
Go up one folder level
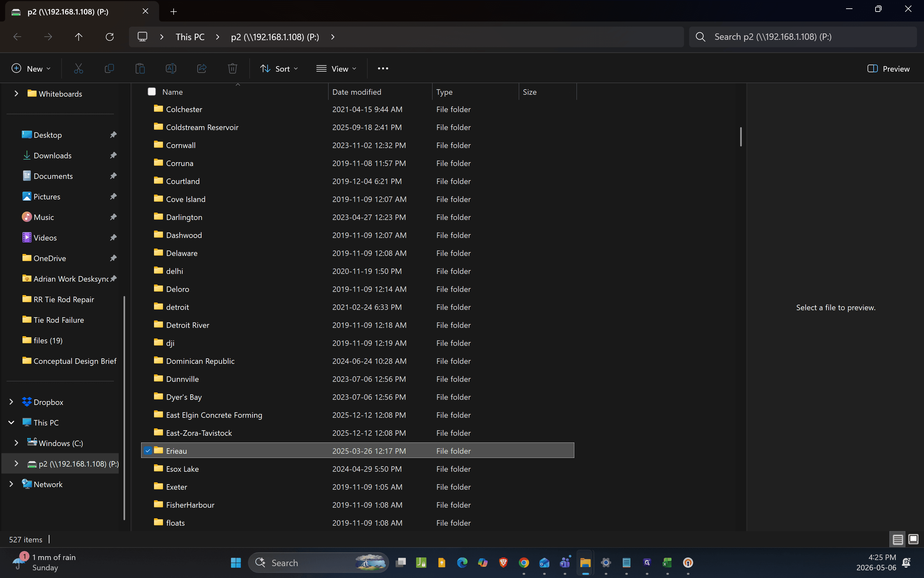[x=79, y=37]
